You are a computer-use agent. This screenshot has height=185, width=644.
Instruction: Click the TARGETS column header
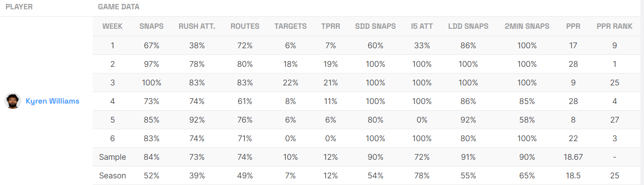coord(290,26)
